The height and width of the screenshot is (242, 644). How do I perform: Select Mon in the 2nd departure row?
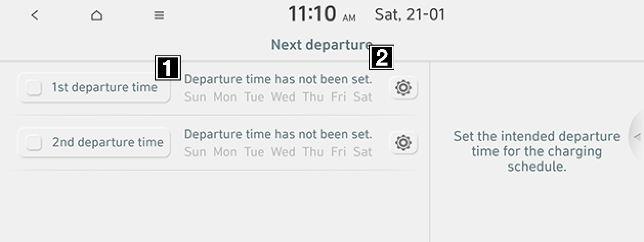point(225,152)
